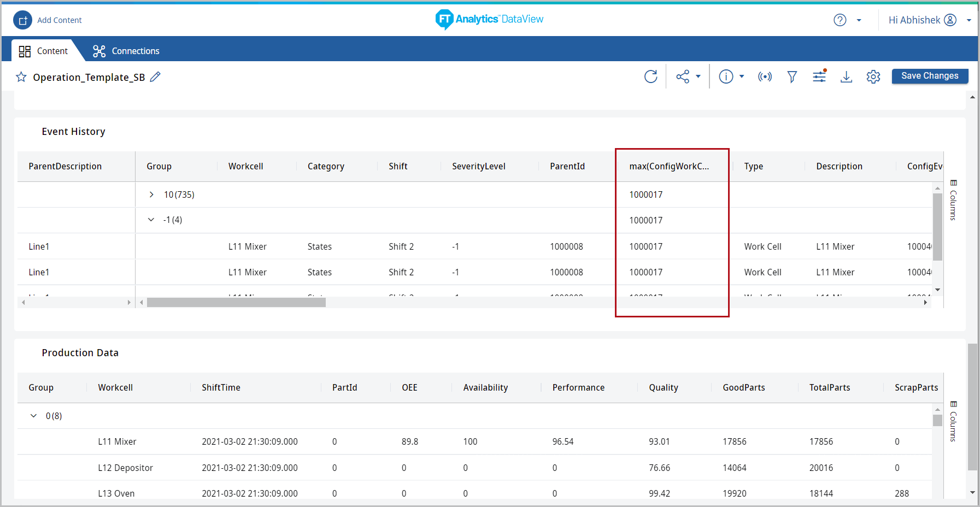
Task: Collapse the 0 (8) production group
Action: (x=34, y=416)
